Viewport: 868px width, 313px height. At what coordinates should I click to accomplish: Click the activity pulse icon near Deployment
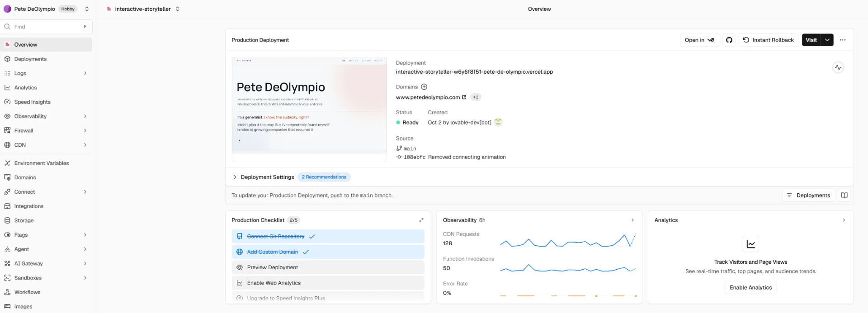tap(838, 67)
